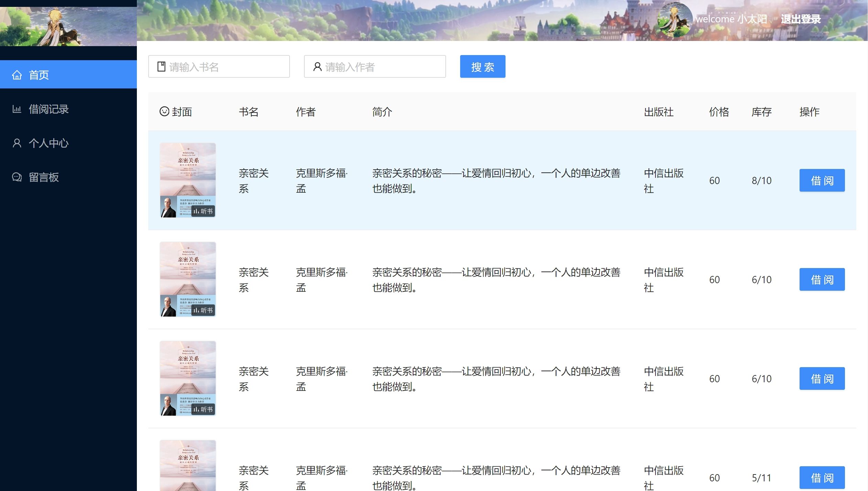Click the 操作 column header
This screenshot has height=491, width=868.
[x=810, y=111]
